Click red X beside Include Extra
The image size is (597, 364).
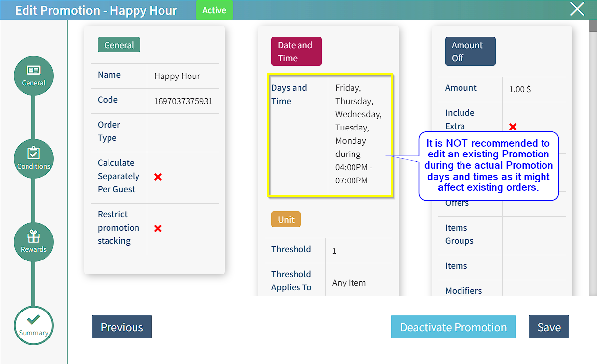pyautogui.click(x=513, y=127)
